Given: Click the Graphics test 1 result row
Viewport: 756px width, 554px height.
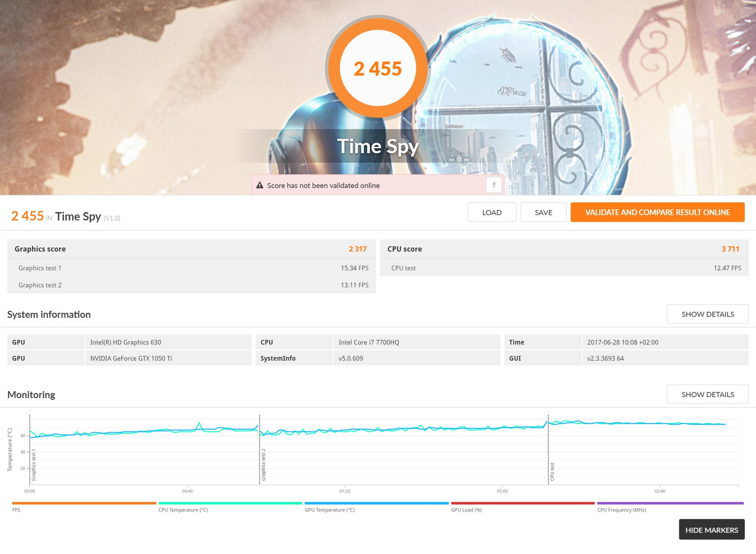Looking at the screenshot, I should click(x=191, y=268).
